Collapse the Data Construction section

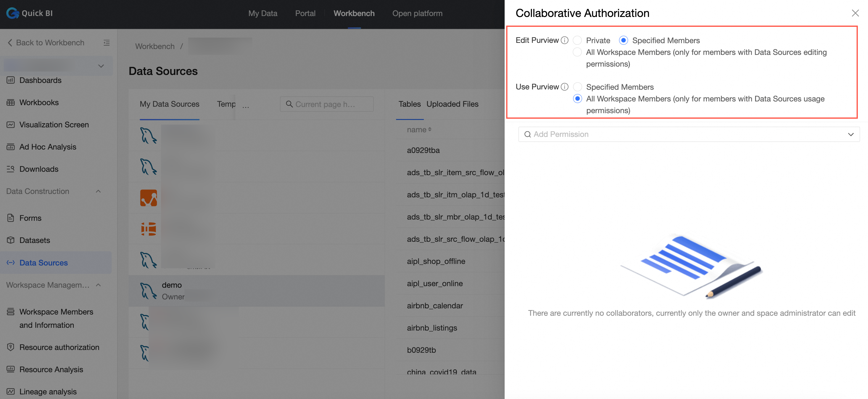[98, 191]
